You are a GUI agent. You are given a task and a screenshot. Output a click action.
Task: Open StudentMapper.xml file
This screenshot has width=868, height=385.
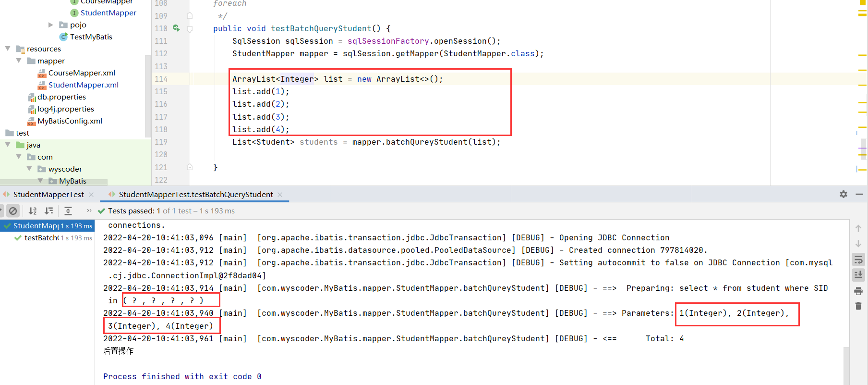(83, 85)
